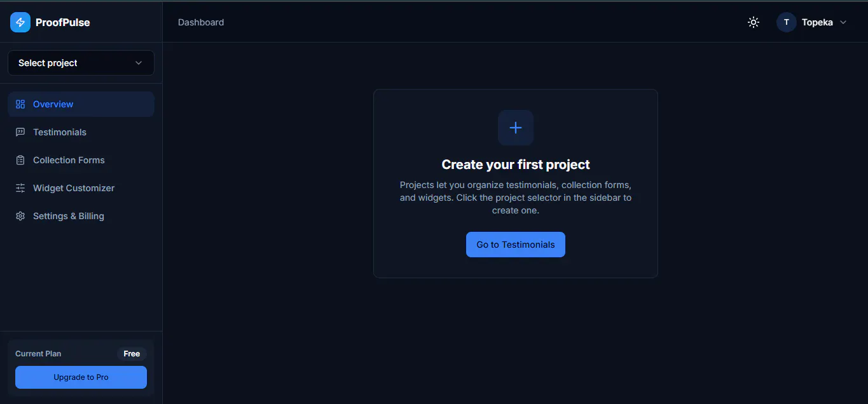Open the Select project dropdown
The image size is (868, 404).
coord(81,63)
